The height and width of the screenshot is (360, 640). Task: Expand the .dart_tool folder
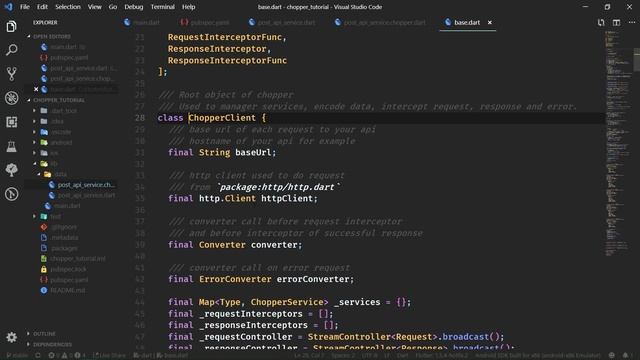point(63,111)
